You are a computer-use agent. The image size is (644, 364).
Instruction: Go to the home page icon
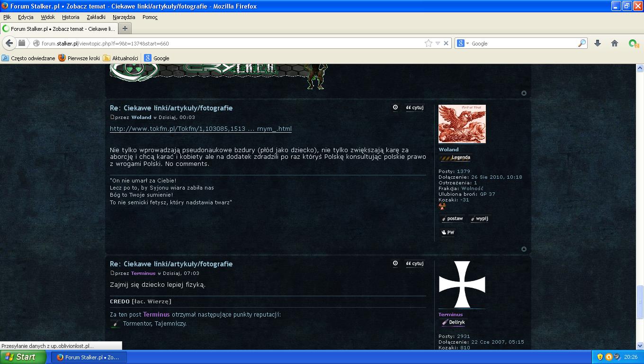click(615, 43)
